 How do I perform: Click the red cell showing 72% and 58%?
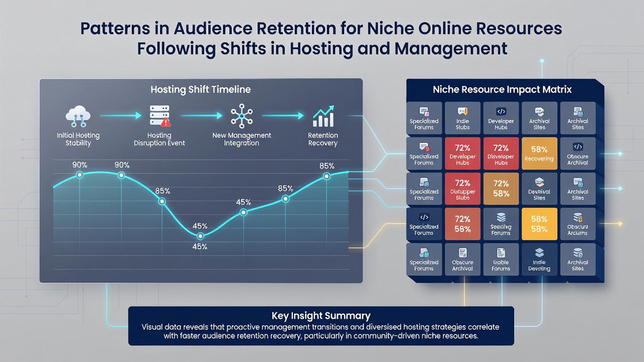462,224
